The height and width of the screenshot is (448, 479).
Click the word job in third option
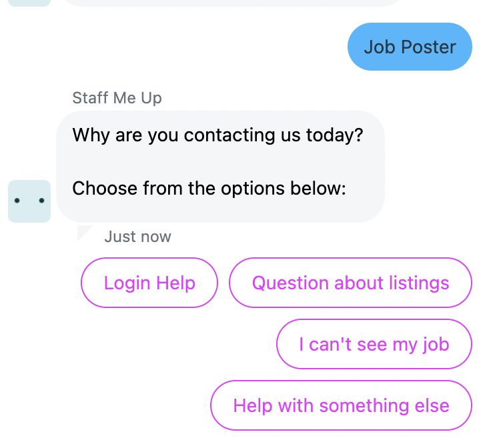436,345
